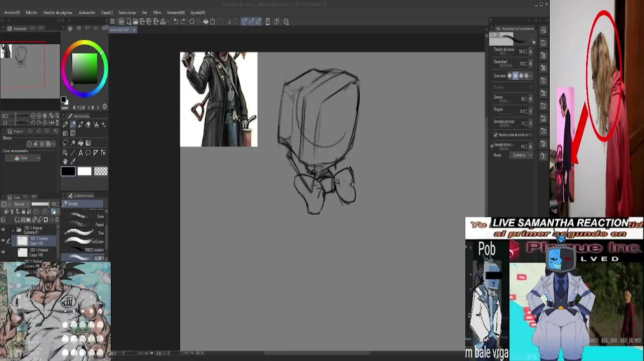This screenshot has height=361, width=644.
Task: Select the transparent checkered color swatch
Action: [x=101, y=171]
